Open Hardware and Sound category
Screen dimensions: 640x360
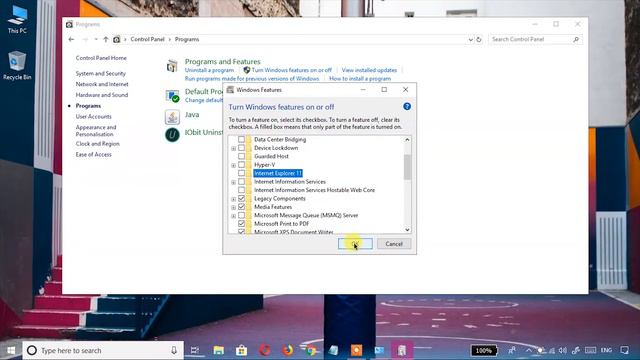coord(102,95)
